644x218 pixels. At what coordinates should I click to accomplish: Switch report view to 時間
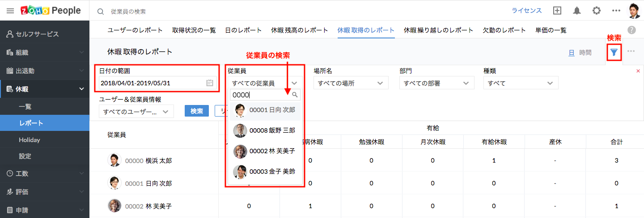click(x=585, y=53)
